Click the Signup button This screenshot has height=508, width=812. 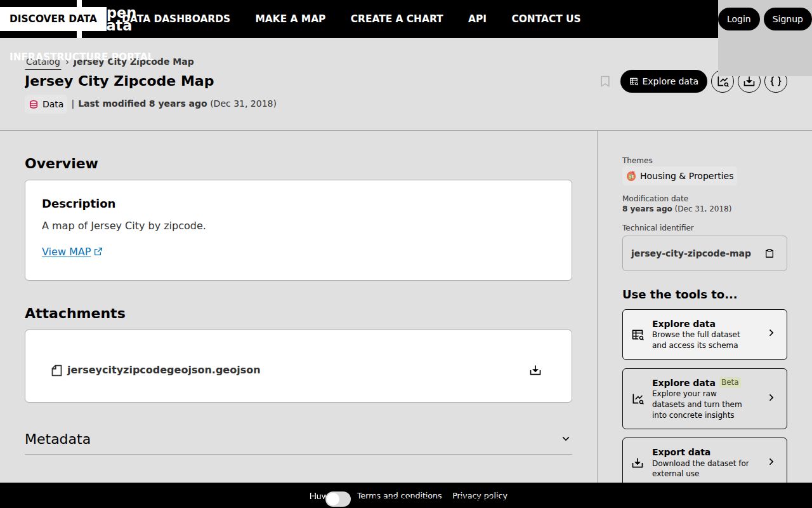[788, 19]
